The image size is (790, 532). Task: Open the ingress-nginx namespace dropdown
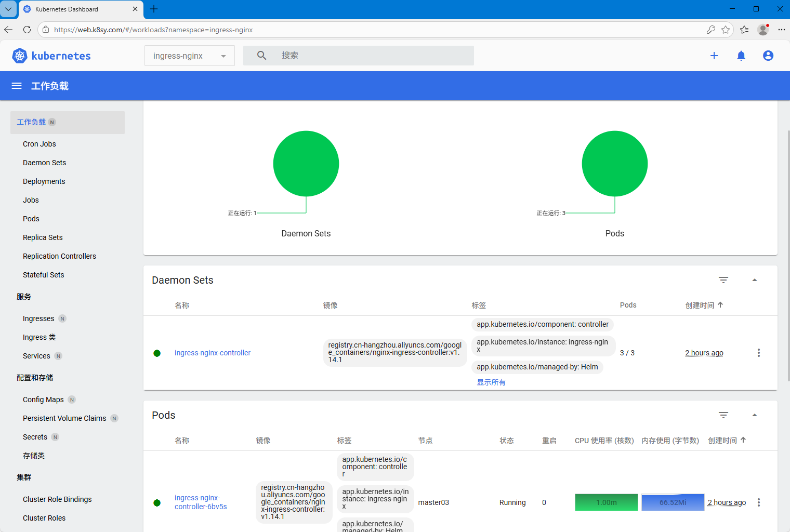tap(189, 56)
